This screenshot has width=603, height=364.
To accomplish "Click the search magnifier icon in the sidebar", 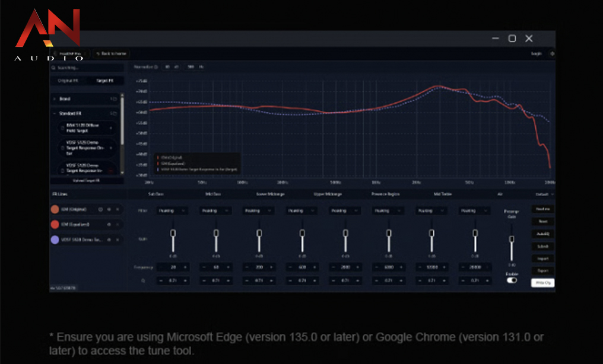I will [x=53, y=68].
